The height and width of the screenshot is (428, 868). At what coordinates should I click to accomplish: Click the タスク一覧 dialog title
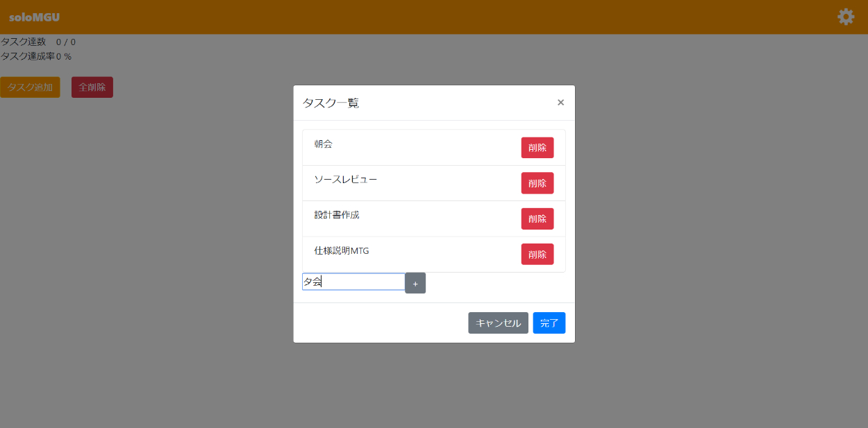click(x=331, y=103)
